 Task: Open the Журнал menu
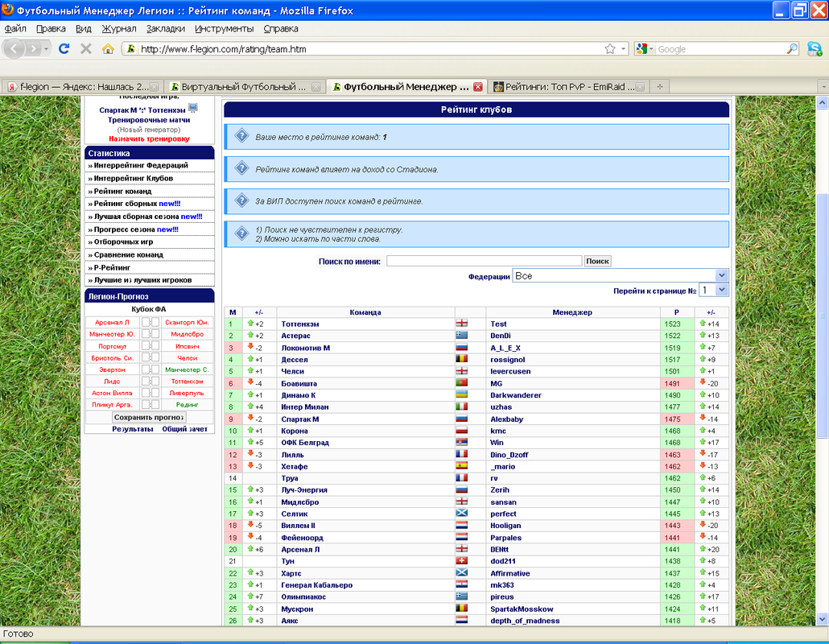(119, 28)
